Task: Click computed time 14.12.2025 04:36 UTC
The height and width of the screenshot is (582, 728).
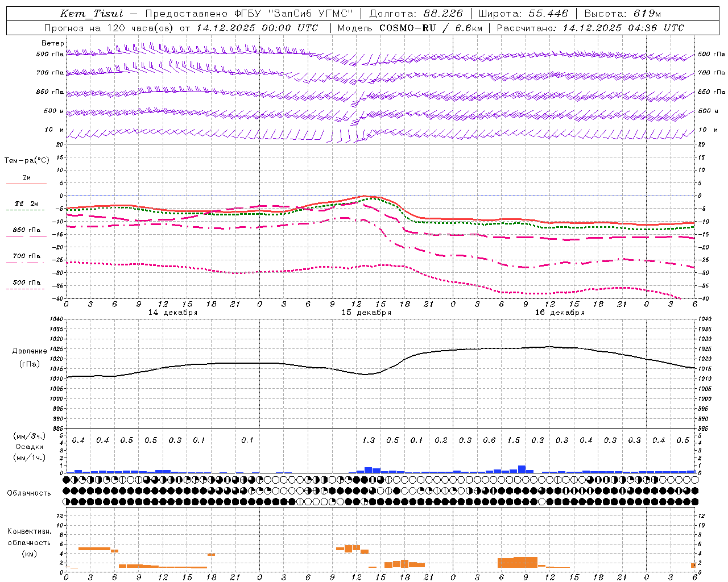Action: [x=623, y=27]
